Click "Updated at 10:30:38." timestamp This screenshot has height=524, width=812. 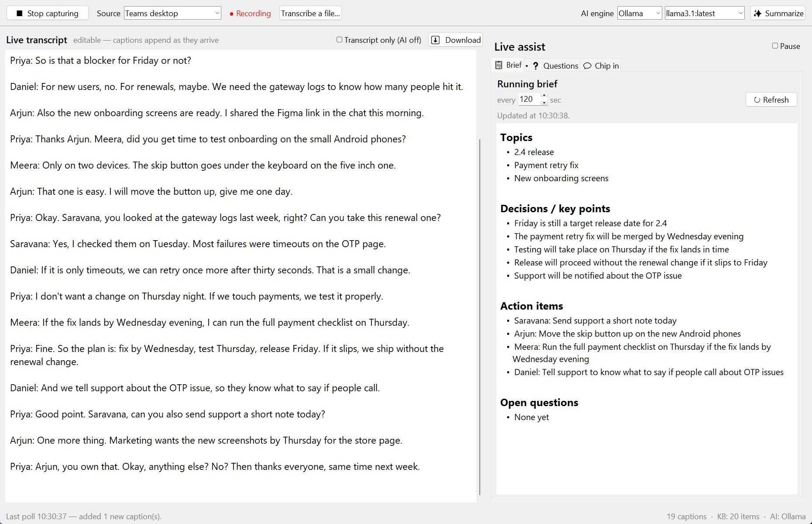(533, 116)
